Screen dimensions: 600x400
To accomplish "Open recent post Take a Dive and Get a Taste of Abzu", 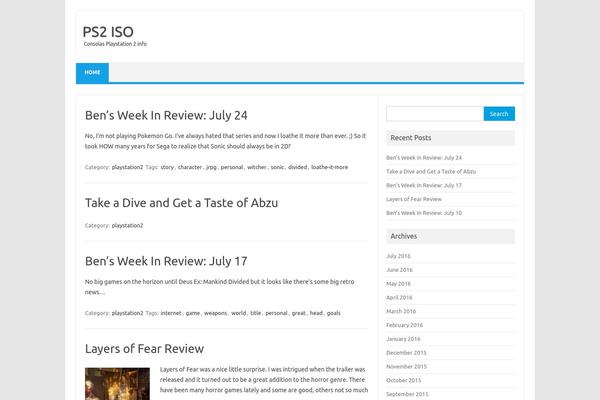I will 431,171.
